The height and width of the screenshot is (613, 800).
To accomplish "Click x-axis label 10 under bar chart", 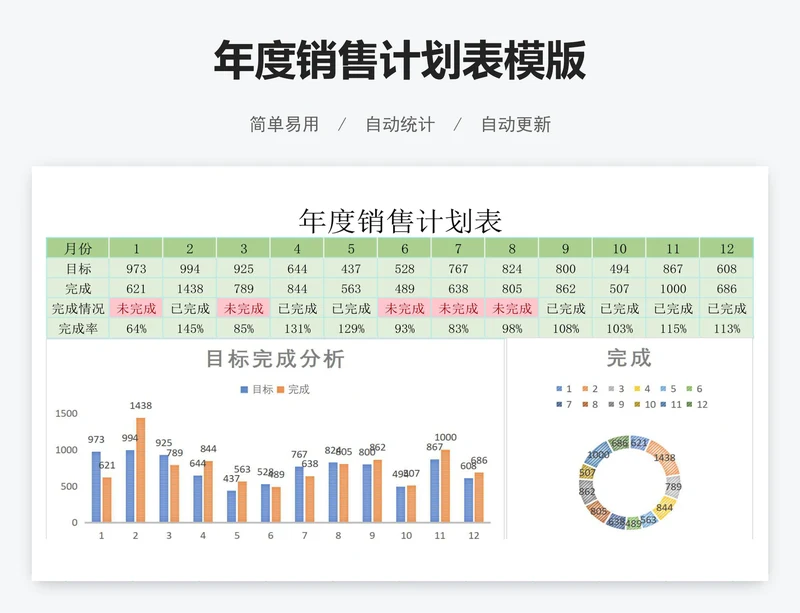I will click(x=406, y=535).
